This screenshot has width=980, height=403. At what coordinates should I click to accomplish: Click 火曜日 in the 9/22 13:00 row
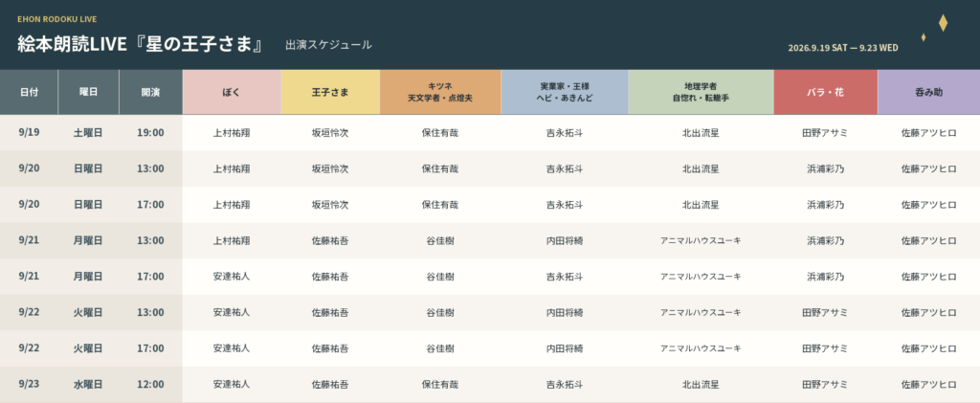[x=88, y=312]
